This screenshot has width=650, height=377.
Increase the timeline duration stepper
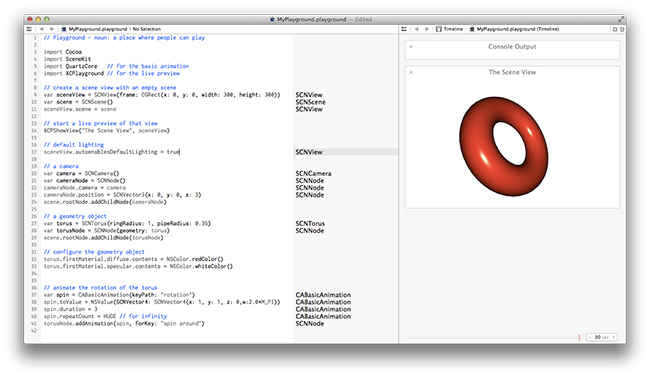click(614, 337)
